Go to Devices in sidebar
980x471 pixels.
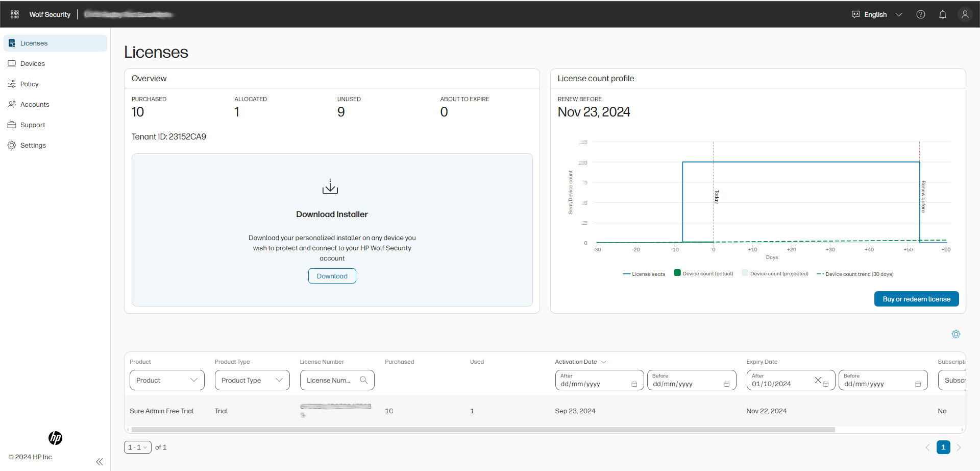coord(33,63)
